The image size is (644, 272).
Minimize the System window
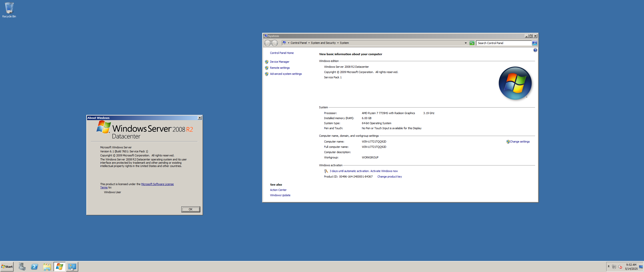tap(526, 36)
